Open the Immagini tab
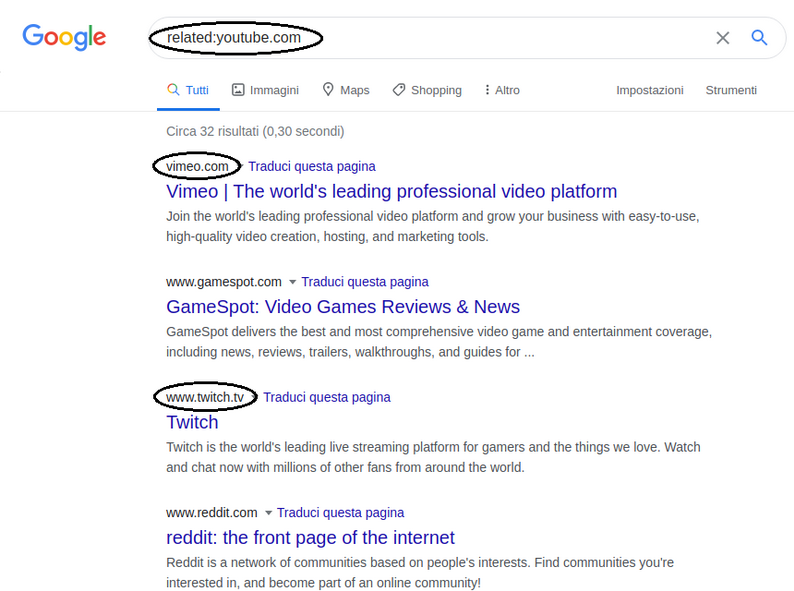The image size is (794, 591). 265,90
